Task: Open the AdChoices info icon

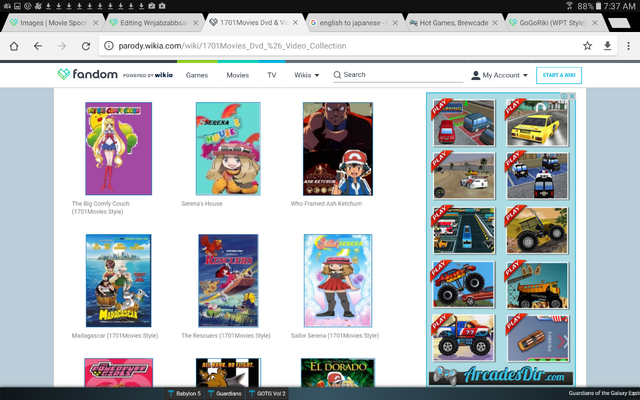Action: click(x=564, y=96)
